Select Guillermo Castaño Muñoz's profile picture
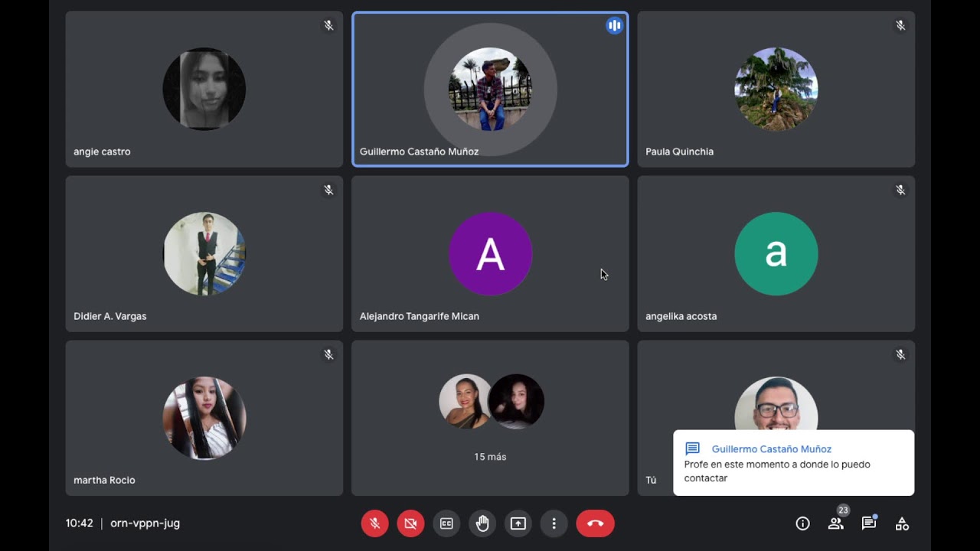 click(x=490, y=89)
